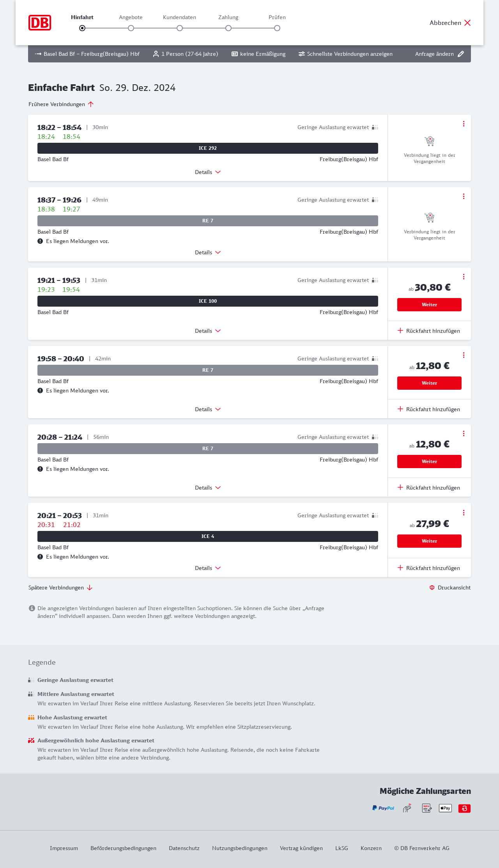The width and height of the screenshot is (499, 868).
Task: Open three-dot menu for ICE 100 connection
Action: (x=464, y=277)
